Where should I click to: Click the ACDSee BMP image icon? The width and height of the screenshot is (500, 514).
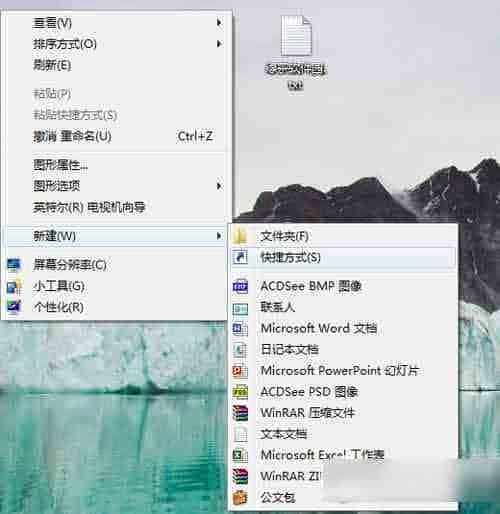tap(240, 286)
